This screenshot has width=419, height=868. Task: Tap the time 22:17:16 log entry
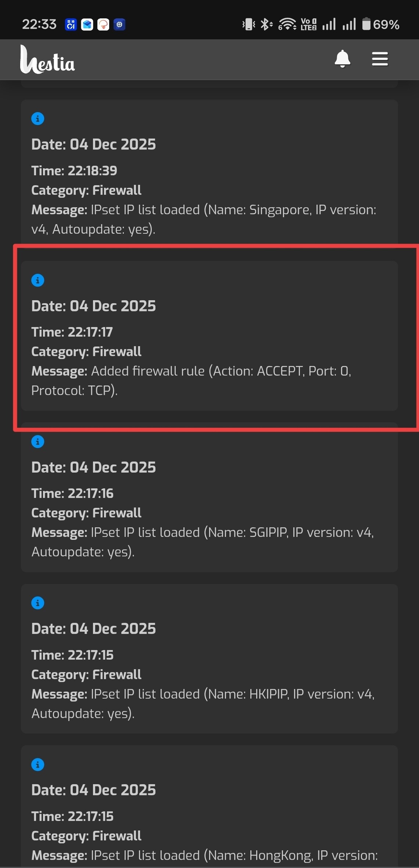coord(72,493)
